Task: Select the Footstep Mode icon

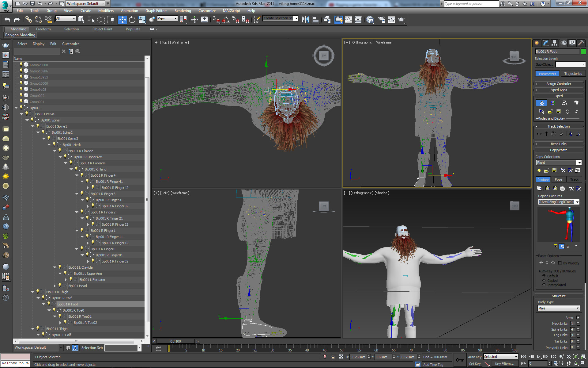Action: coord(553,103)
